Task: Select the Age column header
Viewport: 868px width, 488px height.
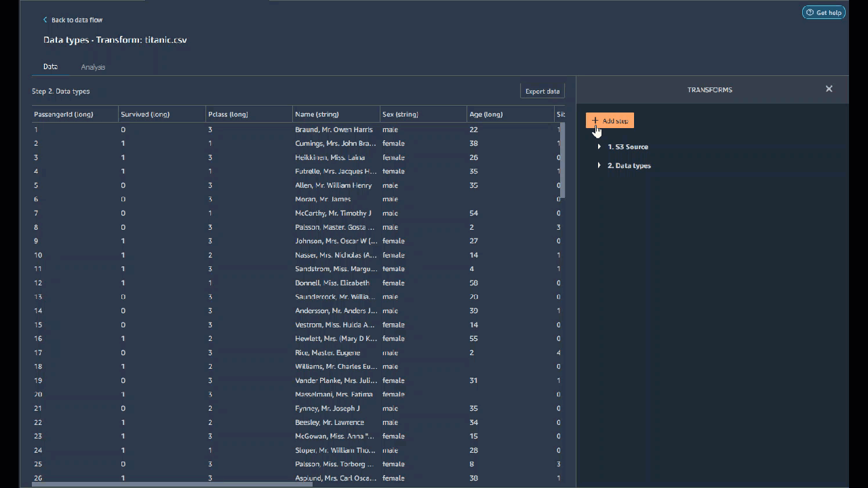Action: [x=486, y=115]
